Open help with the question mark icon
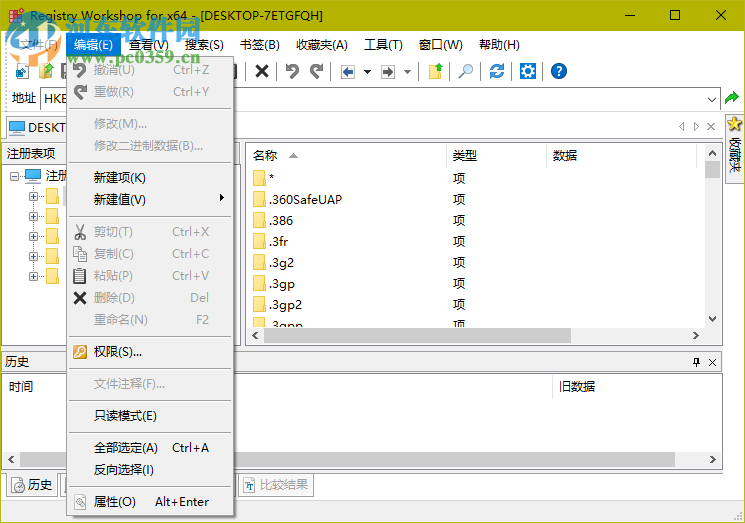 click(559, 72)
